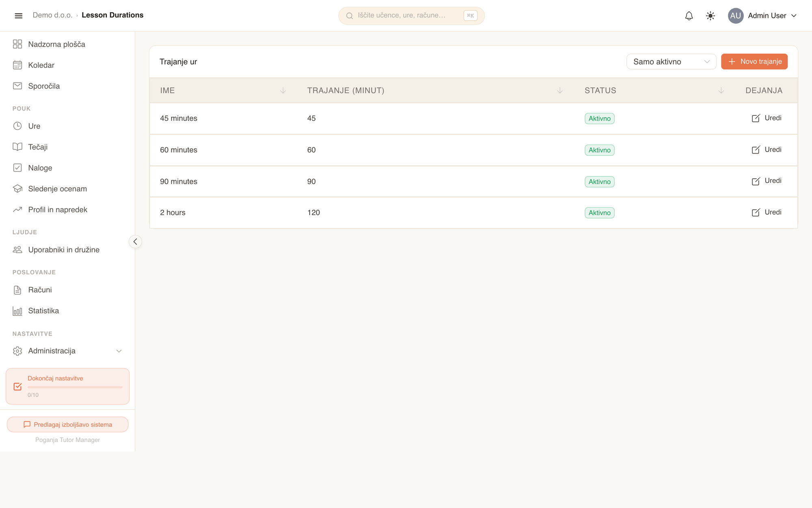
Task: Open the Dokončaj nastavitve setup card
Action: [67, 386]
